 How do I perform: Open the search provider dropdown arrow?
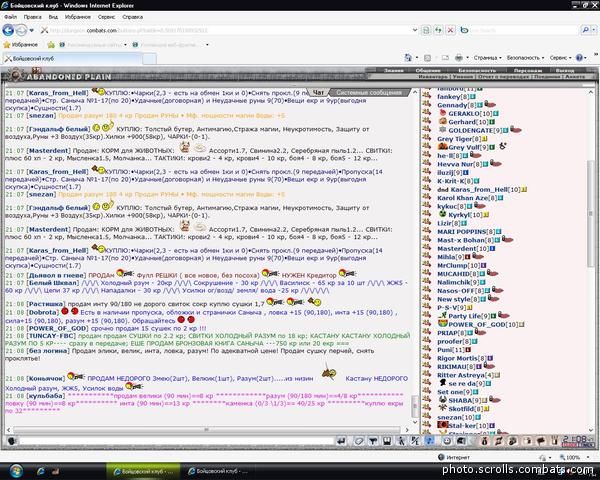tap(593, 30)
